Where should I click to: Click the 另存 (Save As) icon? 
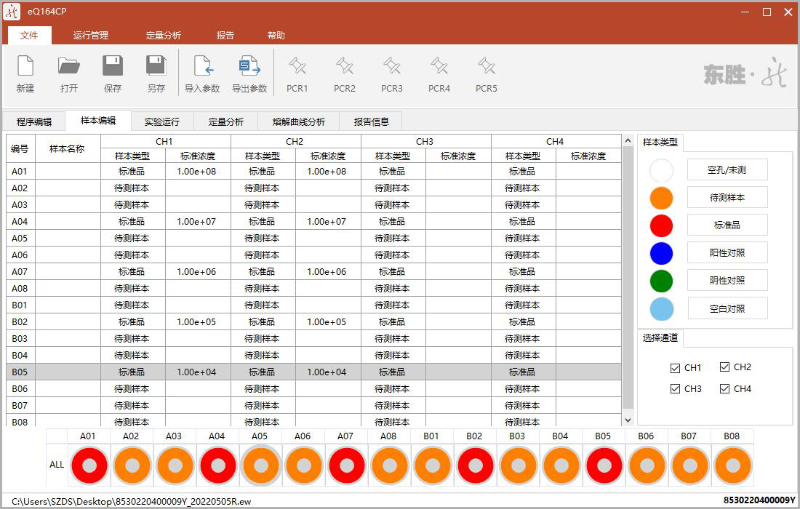click(156, 68)
